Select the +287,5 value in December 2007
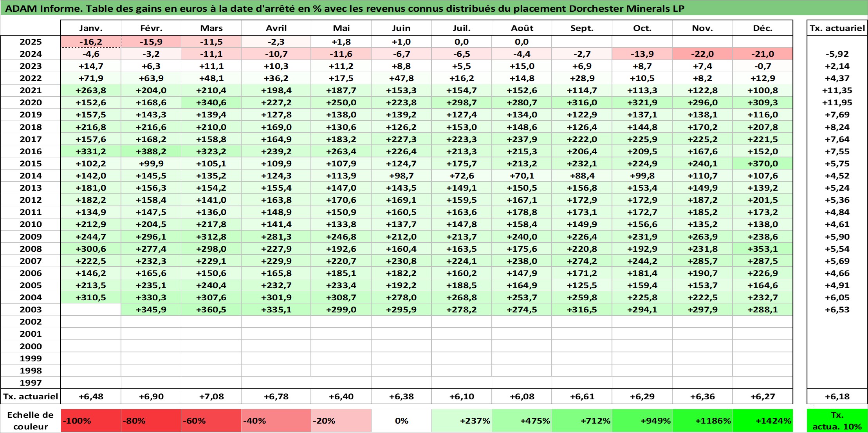This screenshot has width=868, height=433. 763,261
